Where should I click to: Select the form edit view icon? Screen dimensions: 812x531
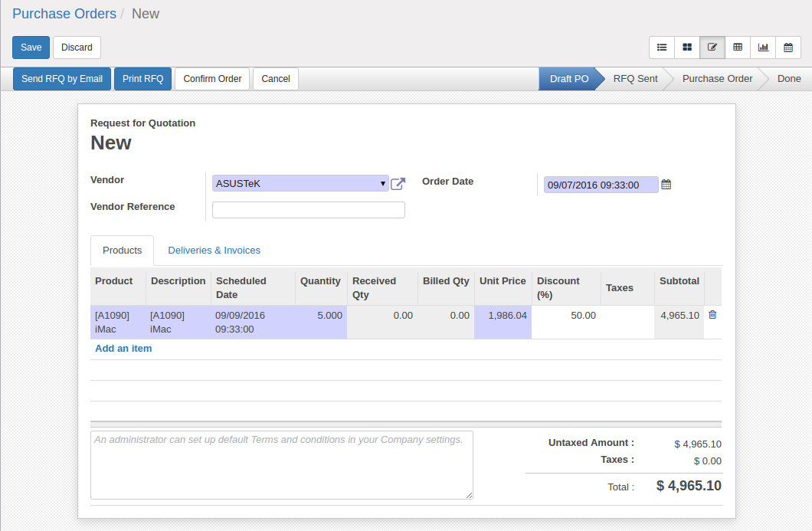[712, 47]
